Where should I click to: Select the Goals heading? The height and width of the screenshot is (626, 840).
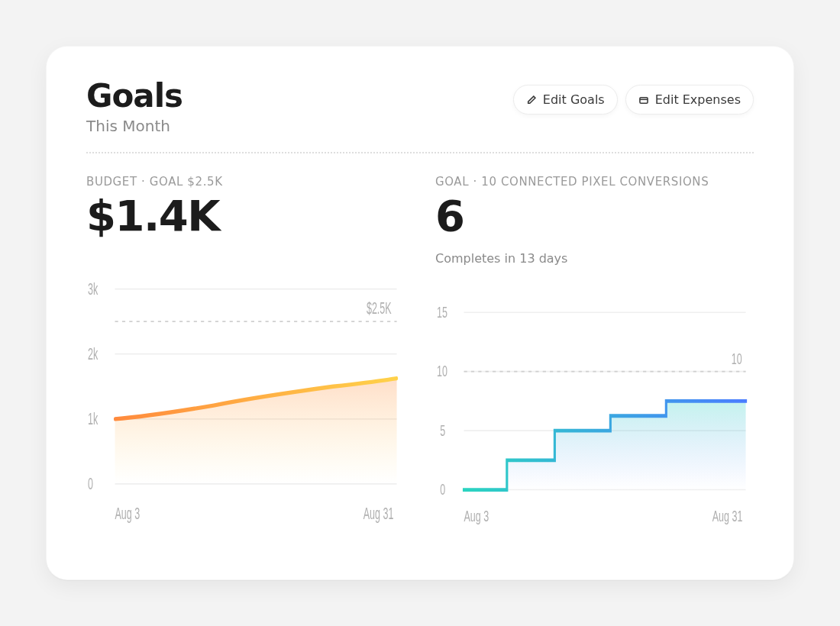(x=134, y=96)
